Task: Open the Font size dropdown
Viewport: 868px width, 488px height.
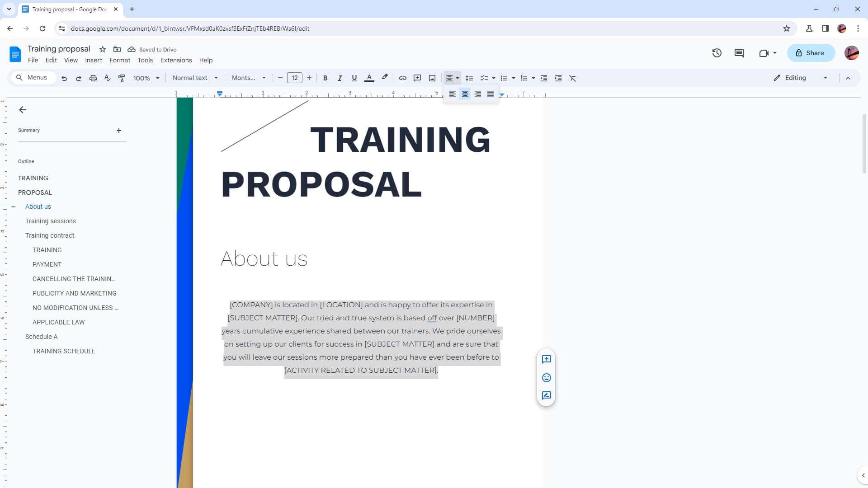Action: pos(294,78)
